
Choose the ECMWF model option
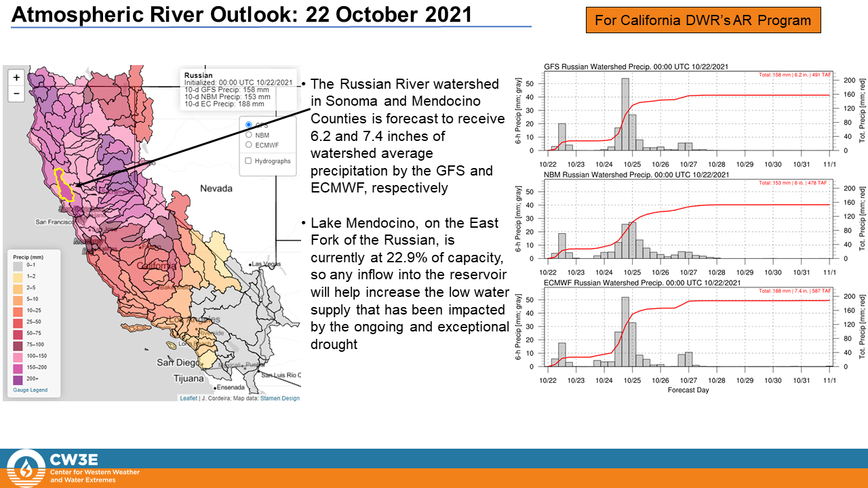tap(249, 145)
